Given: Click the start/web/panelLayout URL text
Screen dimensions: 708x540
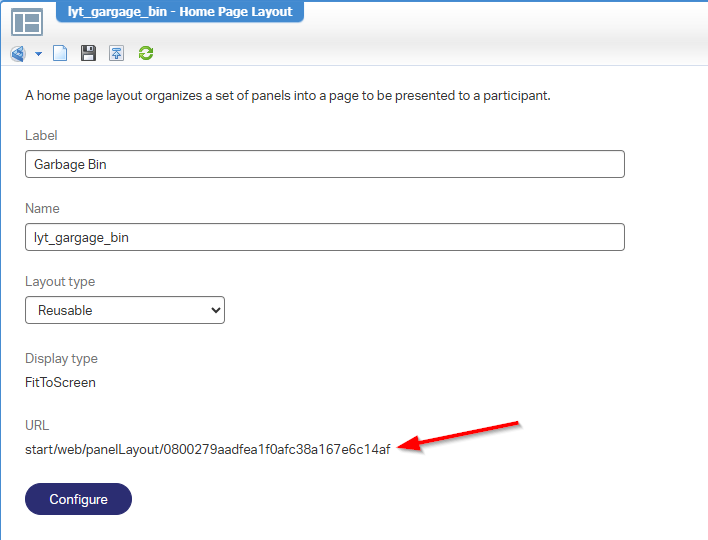Looking at the screenshot, I should (x=207, y=449).
